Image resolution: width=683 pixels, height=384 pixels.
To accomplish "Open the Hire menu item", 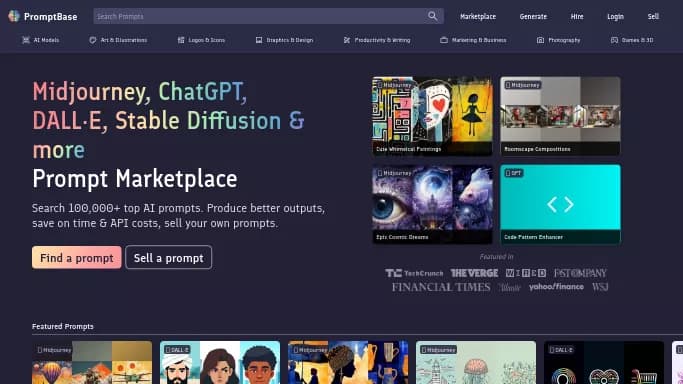I will click(x=577, y=17).
